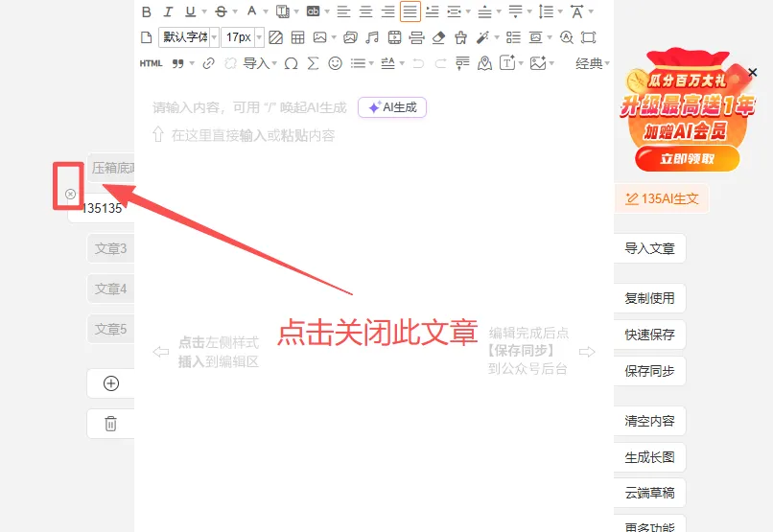Open the image insert dropdown arrow
Image resolution: width=773 pixels, height=532 pixels.
[x=334, y=37]
